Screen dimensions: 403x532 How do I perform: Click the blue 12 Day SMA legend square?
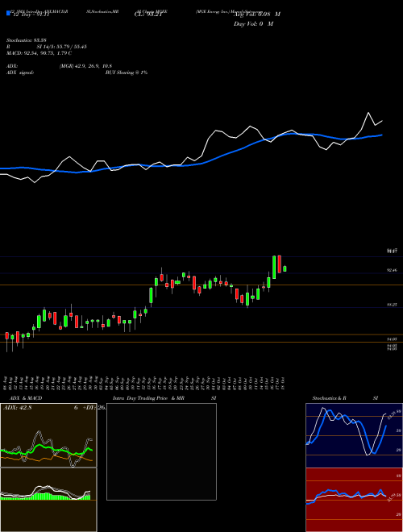click(8, 14)
